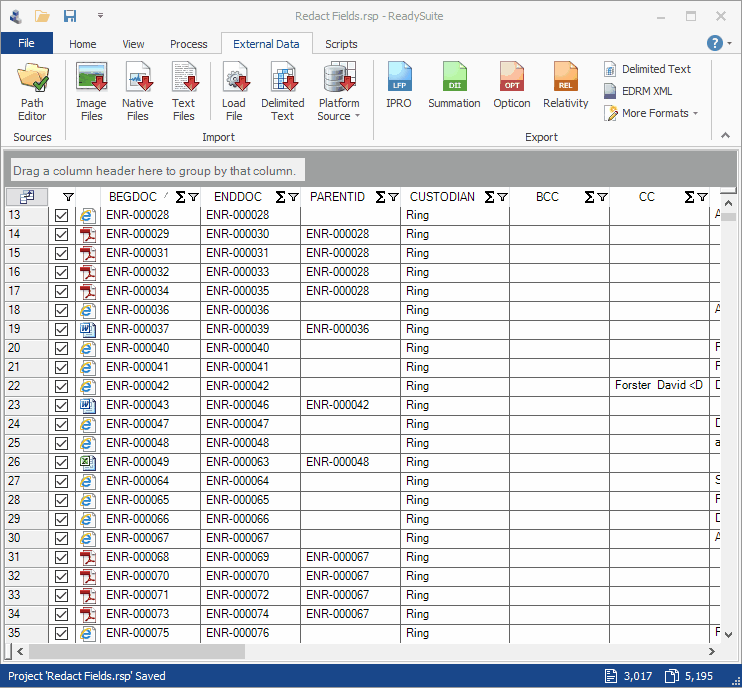Viewport: 742px width, 688px height.
Task: Open the Quick Access Toolbar customize arrow
Action: (100, 16)
